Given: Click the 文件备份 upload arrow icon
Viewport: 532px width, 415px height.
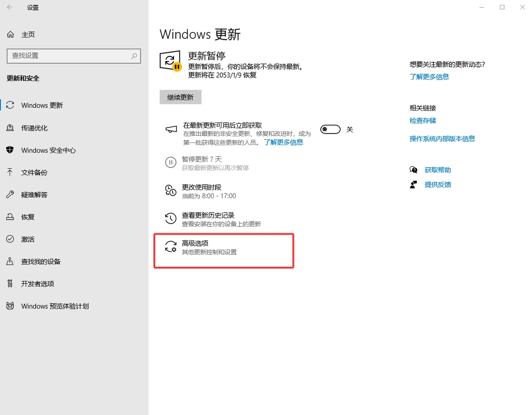Looking at the screenshot, I should click(10, 172).
